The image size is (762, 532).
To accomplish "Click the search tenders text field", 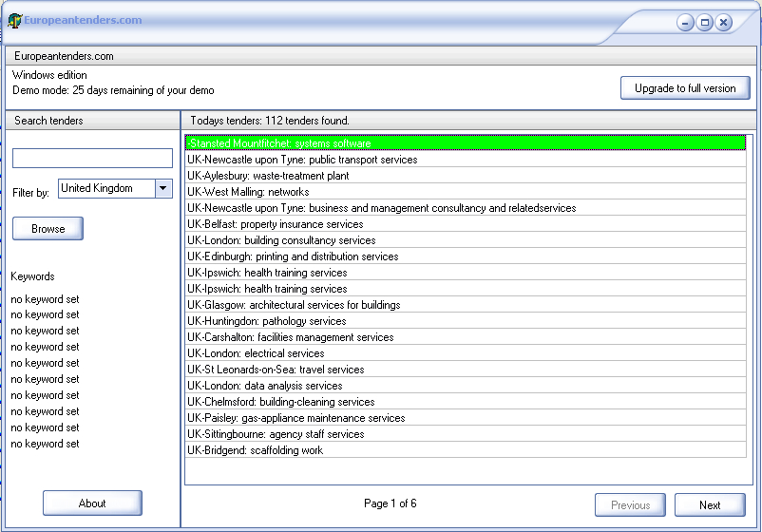I will [92, 158].
